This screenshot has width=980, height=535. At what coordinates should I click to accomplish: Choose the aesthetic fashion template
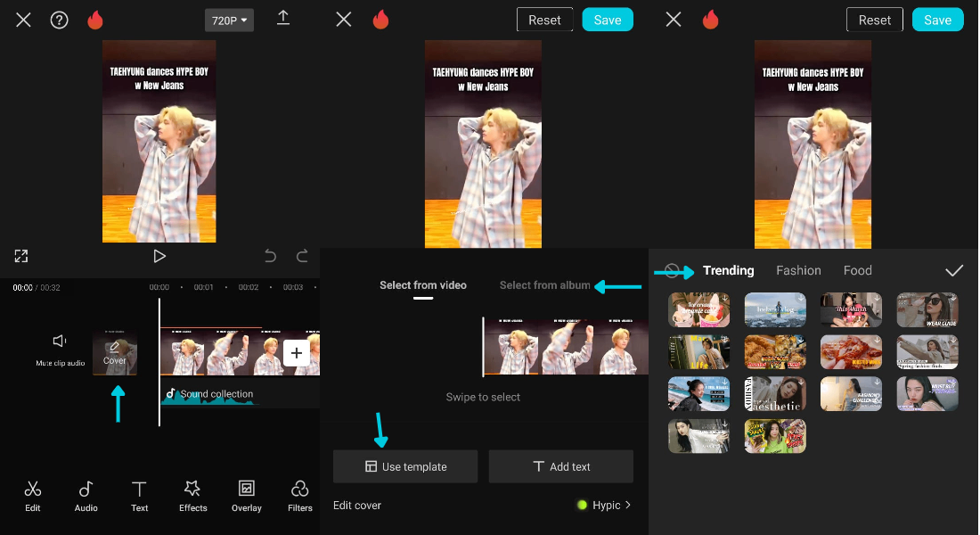(x=775, y=393)
